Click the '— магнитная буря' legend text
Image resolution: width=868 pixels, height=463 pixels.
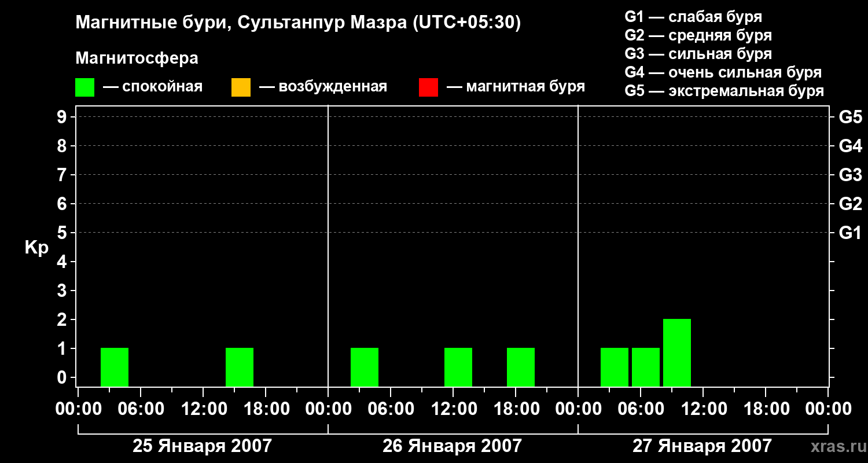516,87
